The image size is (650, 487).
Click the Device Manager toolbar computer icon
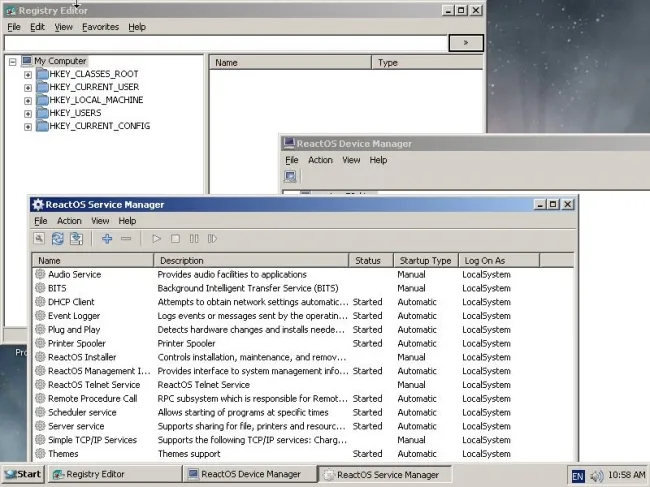coord(290,176)
